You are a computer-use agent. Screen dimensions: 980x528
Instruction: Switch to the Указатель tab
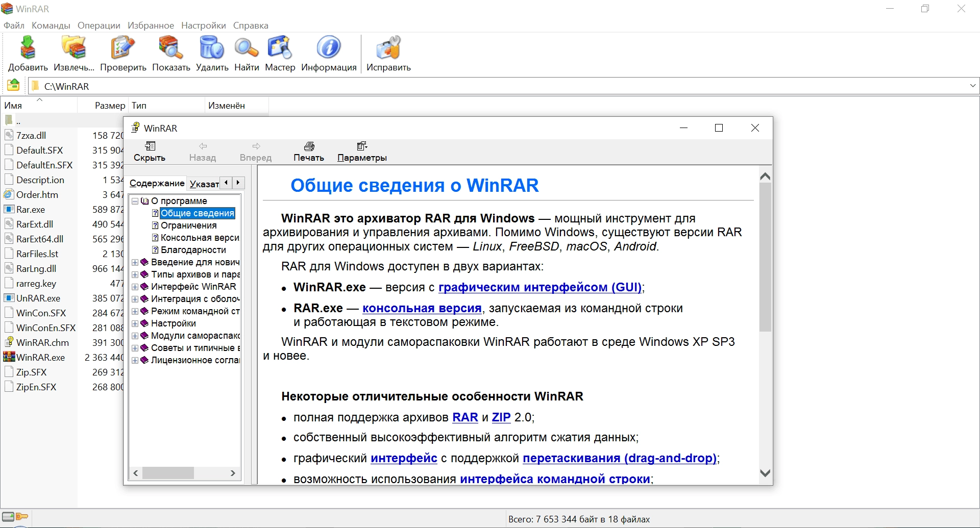(204, 184)
